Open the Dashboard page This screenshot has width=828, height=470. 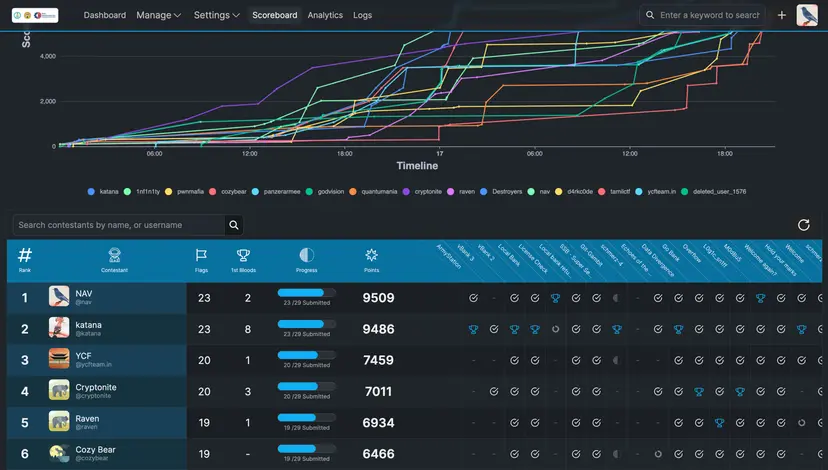[105, 15]
